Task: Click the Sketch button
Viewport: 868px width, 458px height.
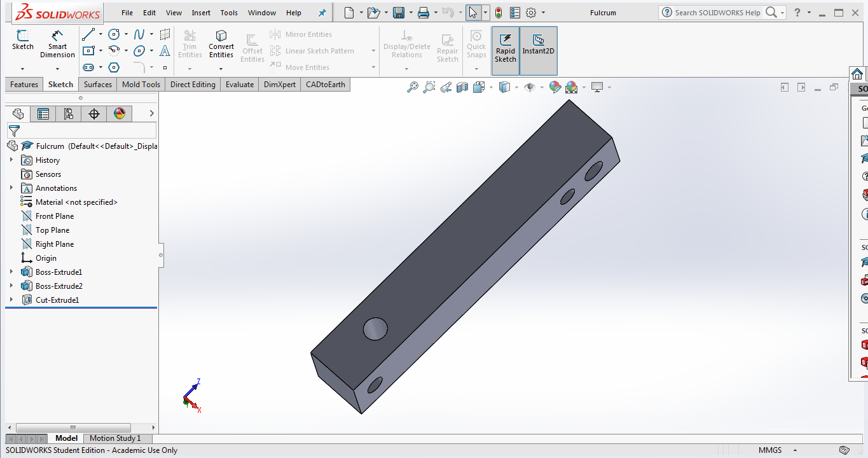Action: click(x=23, y=39)
